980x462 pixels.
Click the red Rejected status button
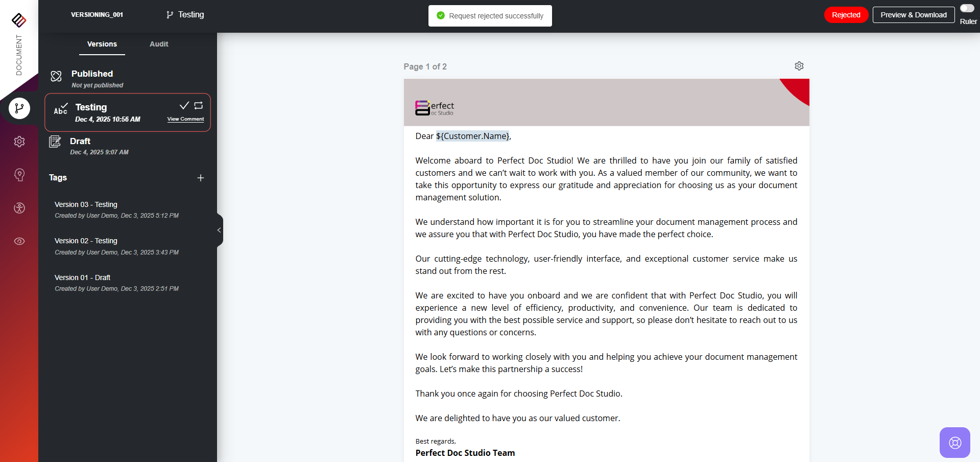[846, 15]
